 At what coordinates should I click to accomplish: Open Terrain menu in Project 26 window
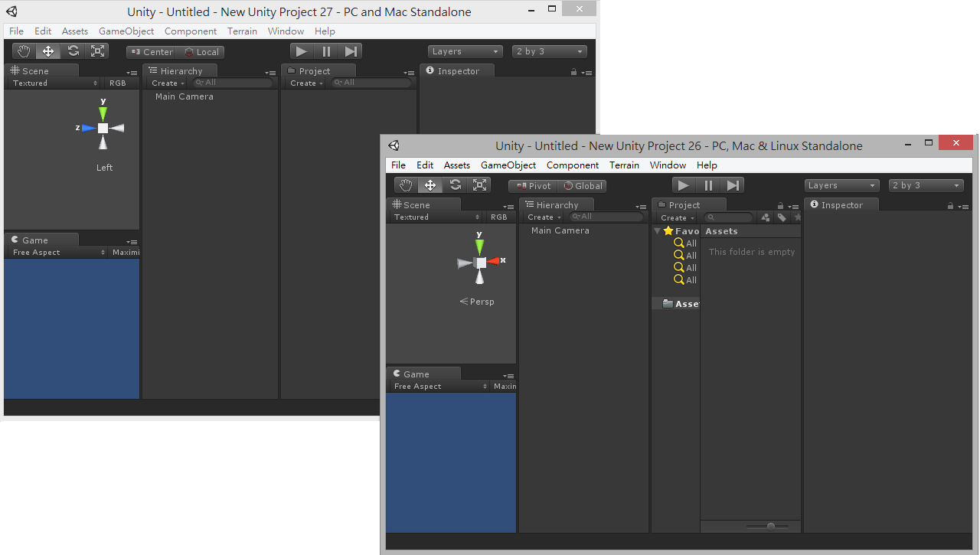coord(624,165)
